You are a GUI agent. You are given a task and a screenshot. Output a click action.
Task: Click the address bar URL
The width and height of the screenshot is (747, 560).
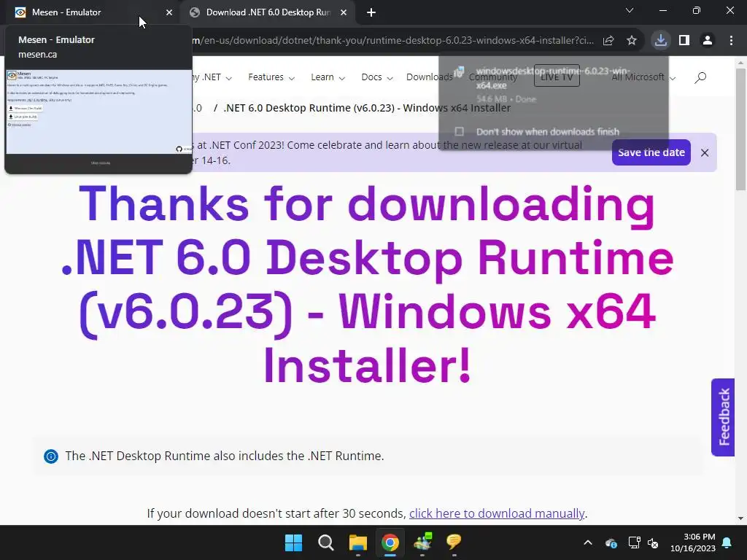click(x=393, y=41)
